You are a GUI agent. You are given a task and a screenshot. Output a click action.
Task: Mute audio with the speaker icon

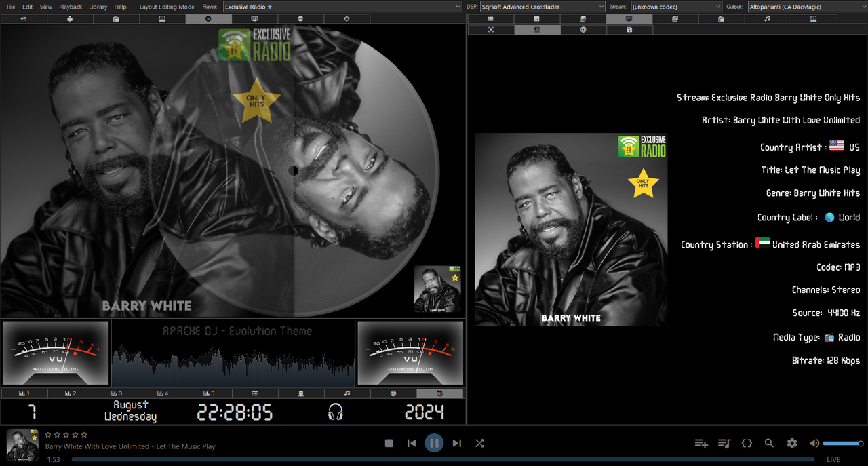click(814, 443)
